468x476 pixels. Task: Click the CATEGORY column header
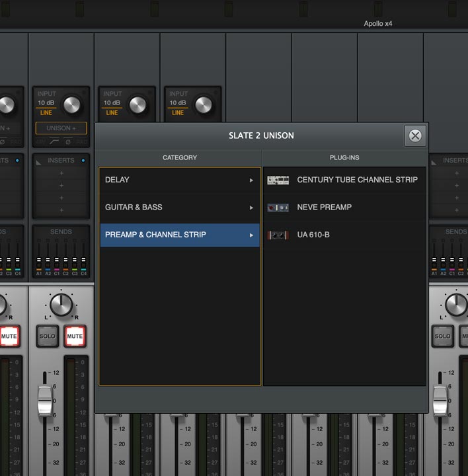click(180, 157)
